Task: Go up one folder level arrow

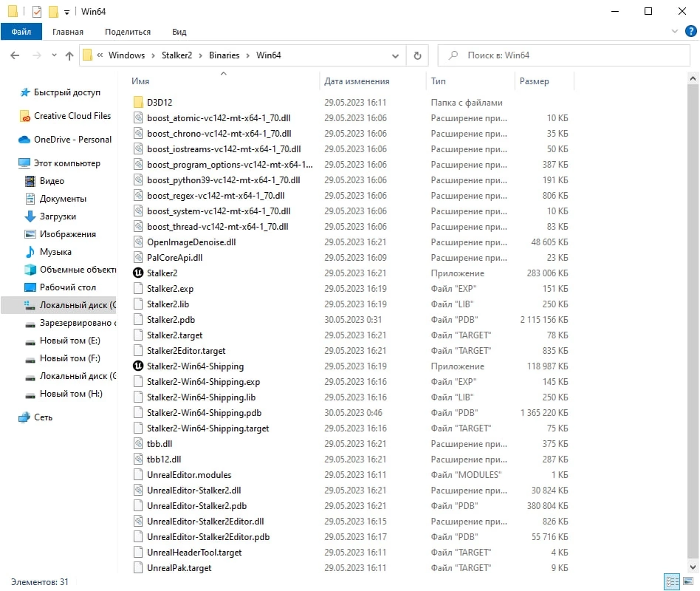Action: [69, 55]
